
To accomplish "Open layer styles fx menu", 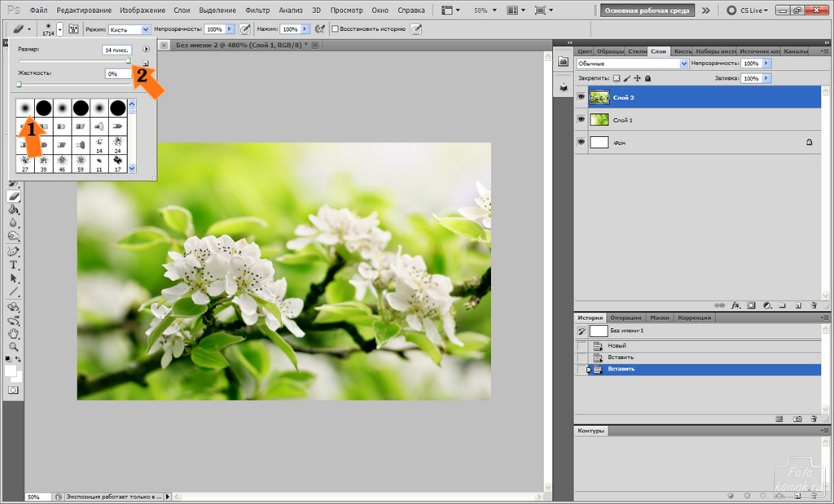I will point(735,305).
